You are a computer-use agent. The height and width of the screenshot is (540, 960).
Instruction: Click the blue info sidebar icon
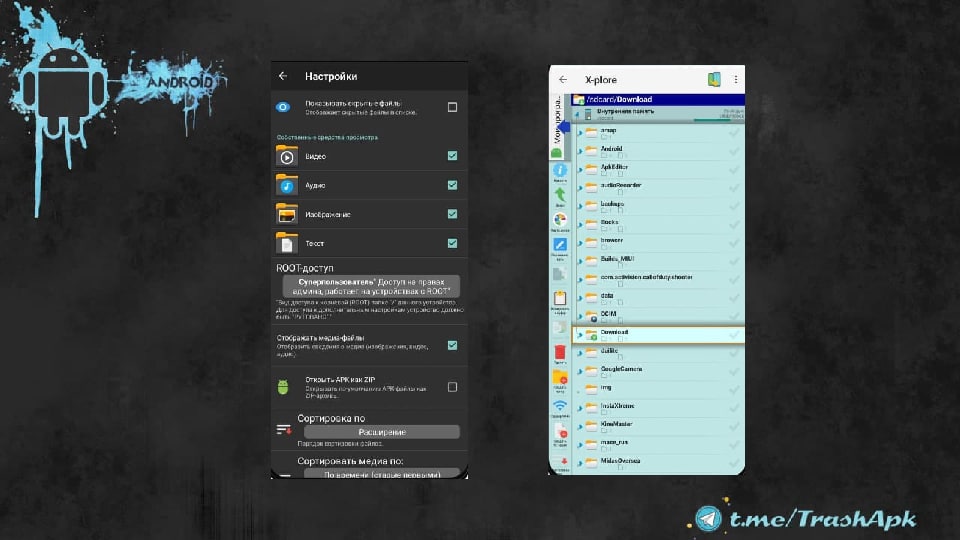coord(560,170)
